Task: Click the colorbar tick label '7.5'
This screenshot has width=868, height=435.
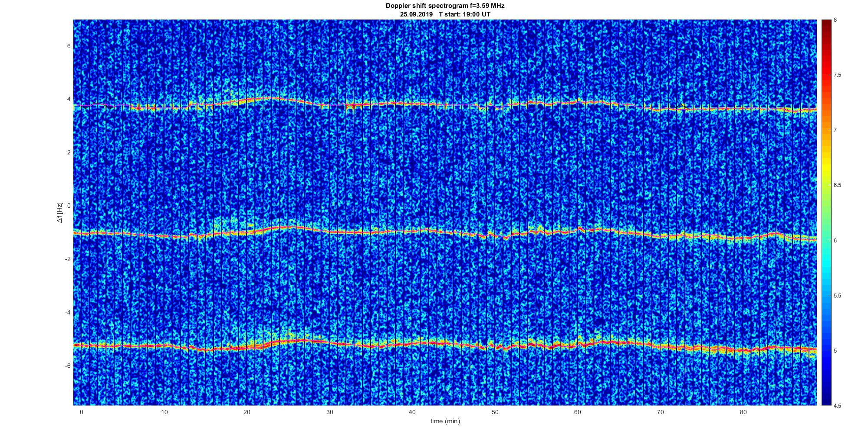Action: tap(837, 75)
